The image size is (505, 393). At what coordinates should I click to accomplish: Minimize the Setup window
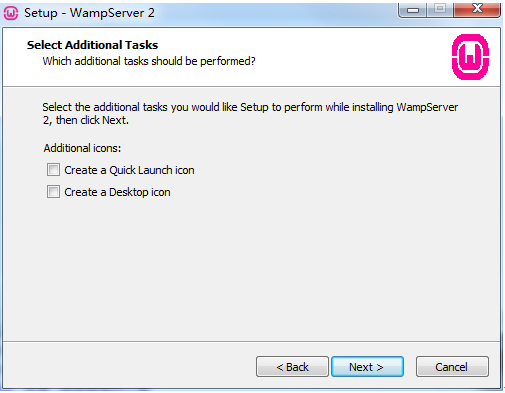point(413,10)
